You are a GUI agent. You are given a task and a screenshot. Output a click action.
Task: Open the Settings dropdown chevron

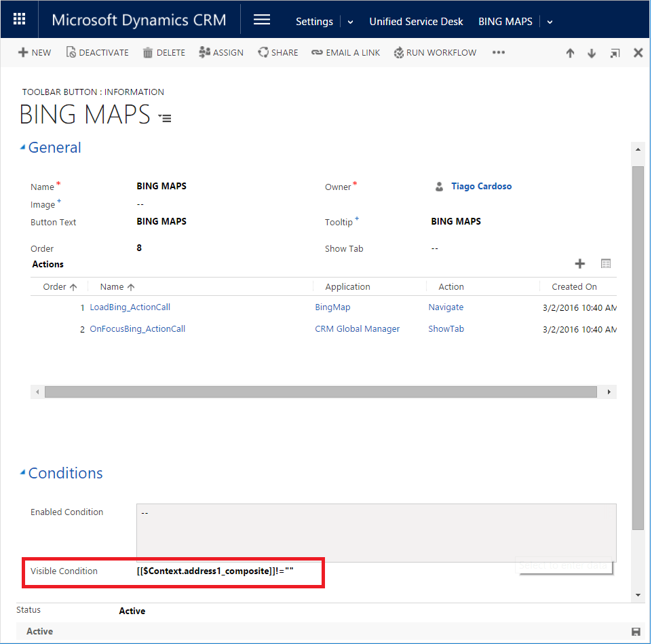[350, 22]
